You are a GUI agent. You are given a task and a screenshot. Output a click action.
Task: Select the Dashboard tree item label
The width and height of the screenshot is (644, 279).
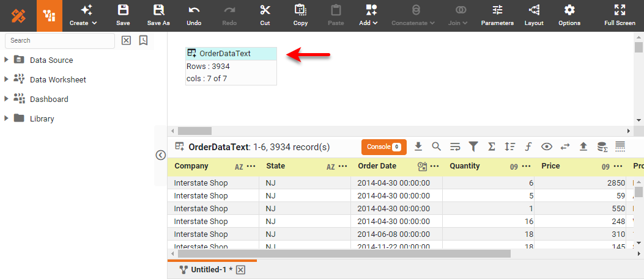[49, 99]
